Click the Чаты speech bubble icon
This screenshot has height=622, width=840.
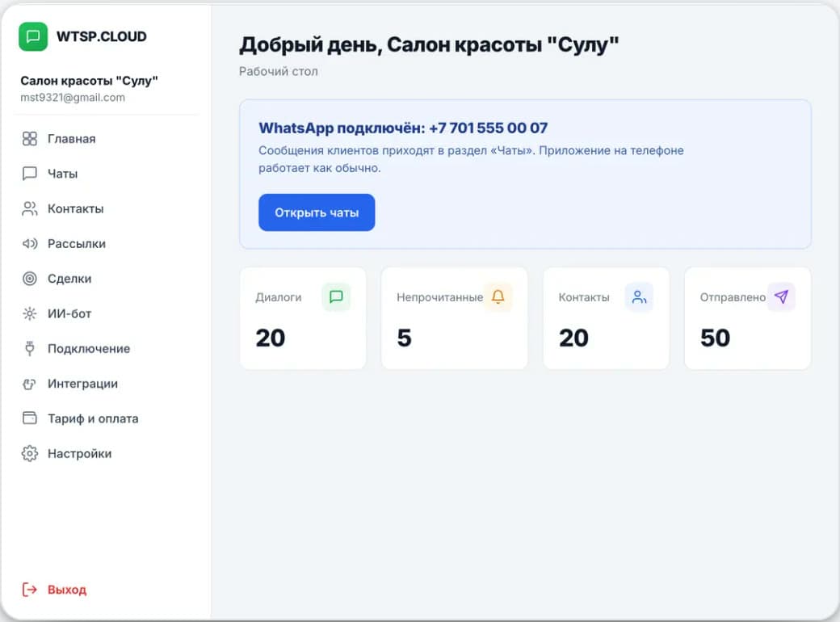pos(29,174)
